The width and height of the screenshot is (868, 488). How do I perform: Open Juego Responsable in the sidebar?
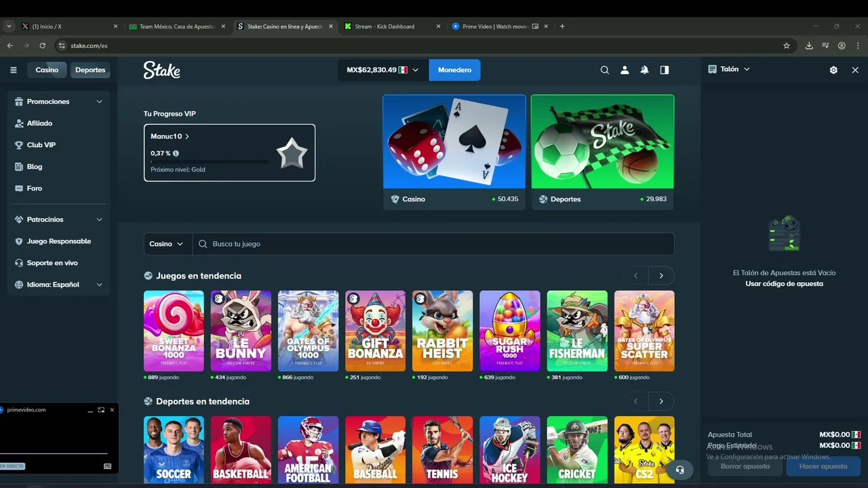pos(58,241)
